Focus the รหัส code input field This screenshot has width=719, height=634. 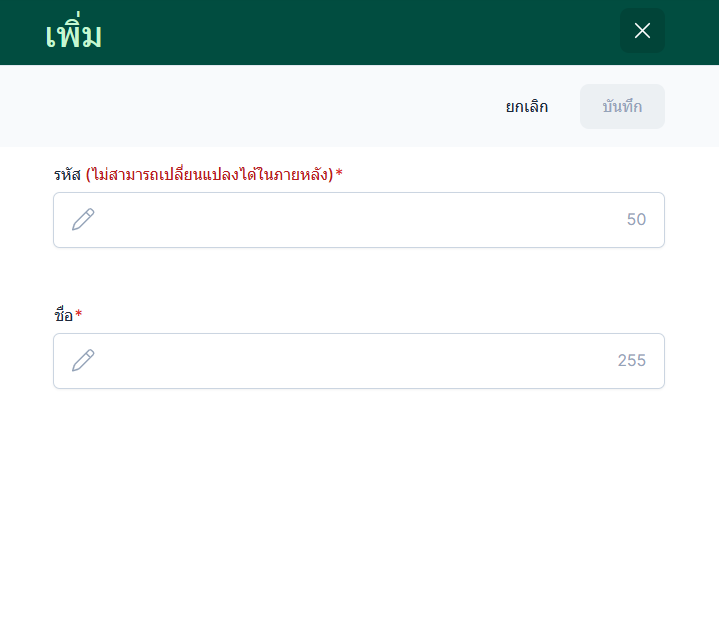(x=359, y=220)
